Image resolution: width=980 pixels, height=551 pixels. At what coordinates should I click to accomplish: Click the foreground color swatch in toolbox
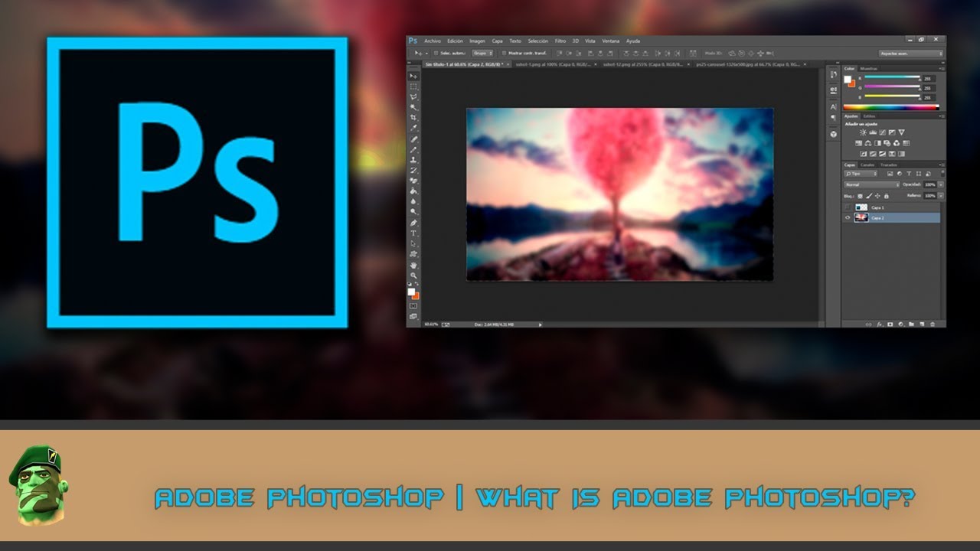pos(412,292)
